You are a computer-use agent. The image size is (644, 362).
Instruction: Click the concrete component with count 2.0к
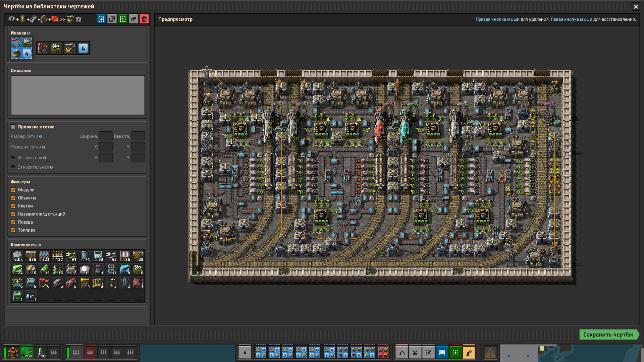tap(17, 256)
